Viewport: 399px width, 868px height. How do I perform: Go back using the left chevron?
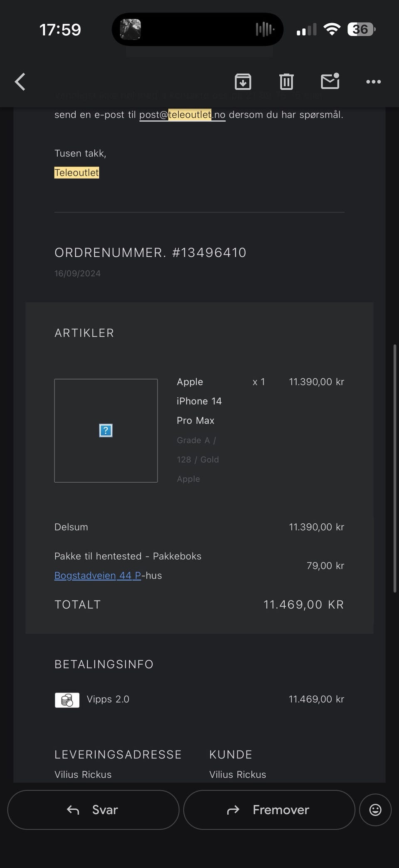(20, 82)
